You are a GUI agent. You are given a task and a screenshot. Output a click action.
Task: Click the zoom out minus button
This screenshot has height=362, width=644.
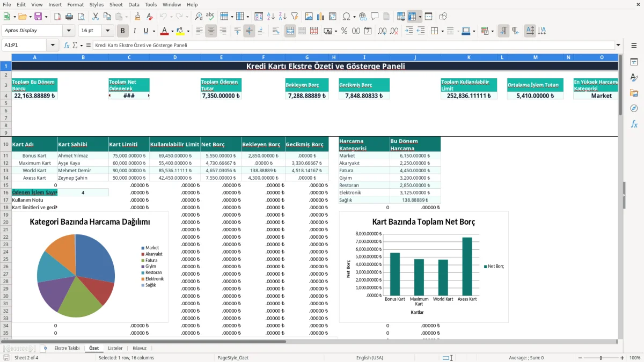pos(579,358)
